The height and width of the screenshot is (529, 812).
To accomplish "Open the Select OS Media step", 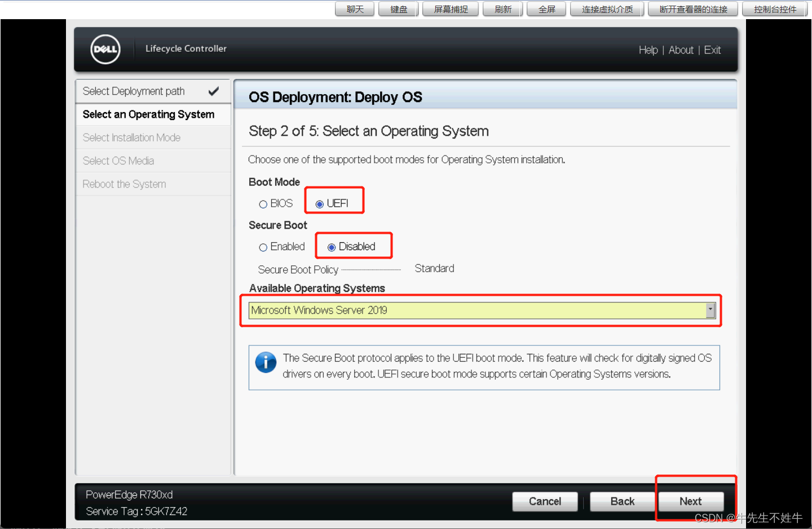I will click(153, 161).
